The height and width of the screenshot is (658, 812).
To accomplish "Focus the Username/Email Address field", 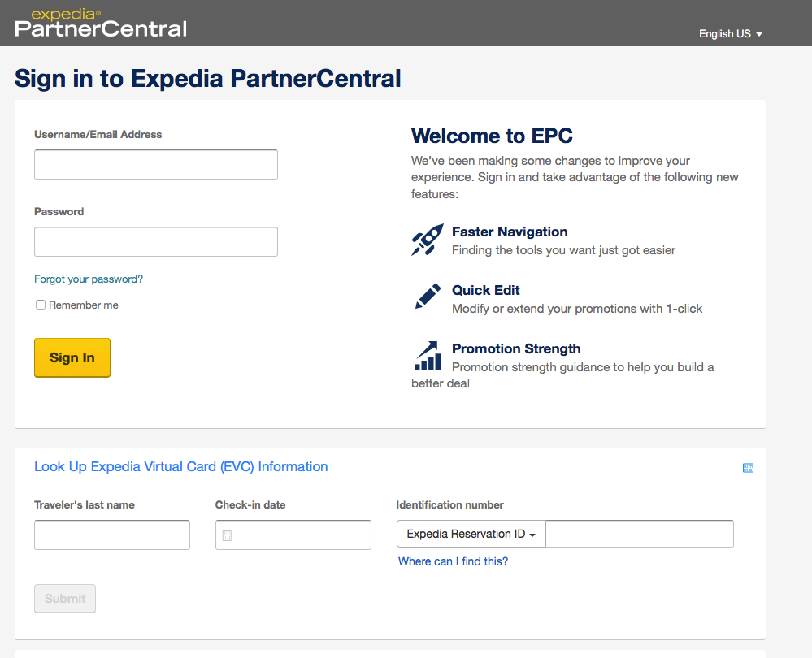I will click(156, 164).
